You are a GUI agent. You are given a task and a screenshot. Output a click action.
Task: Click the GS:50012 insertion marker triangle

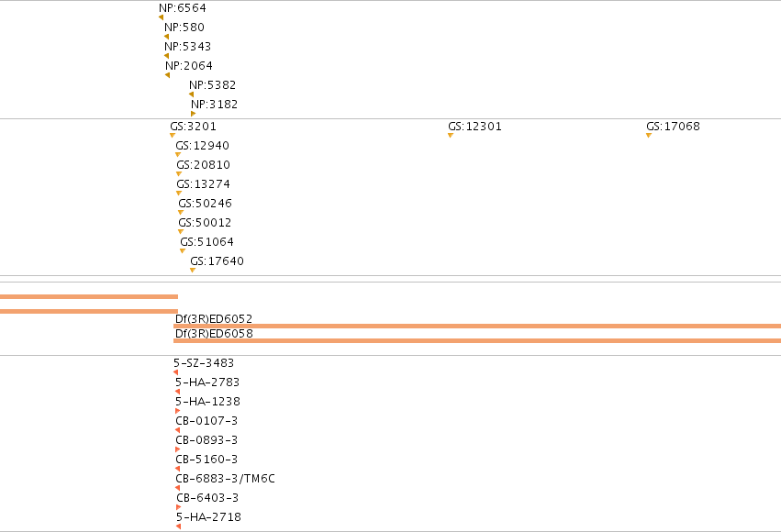coord(181,232)
